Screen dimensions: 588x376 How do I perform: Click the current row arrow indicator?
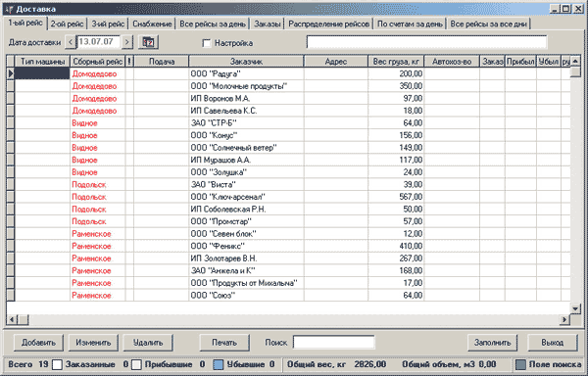click(11, 73)
